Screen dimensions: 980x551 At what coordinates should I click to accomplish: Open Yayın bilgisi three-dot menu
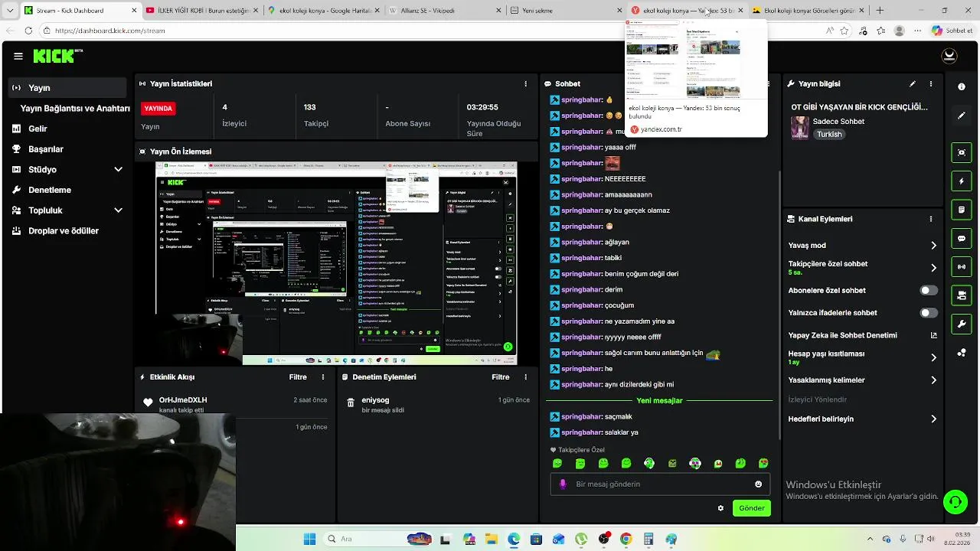point(931,83)
